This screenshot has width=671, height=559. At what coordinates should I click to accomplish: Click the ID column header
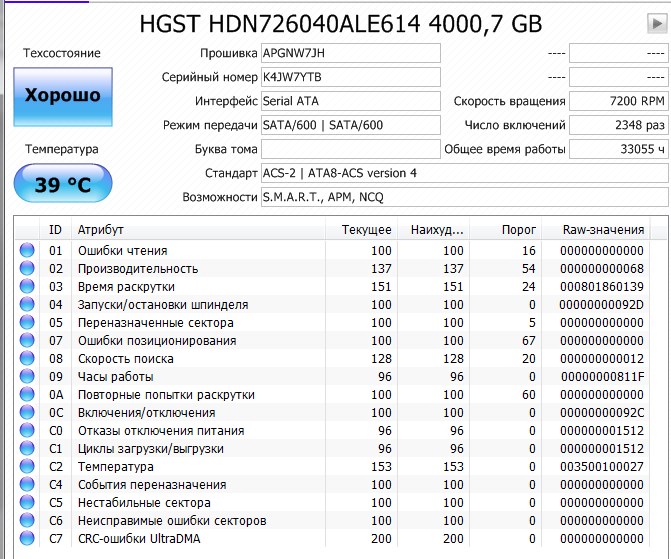point(55,230)
